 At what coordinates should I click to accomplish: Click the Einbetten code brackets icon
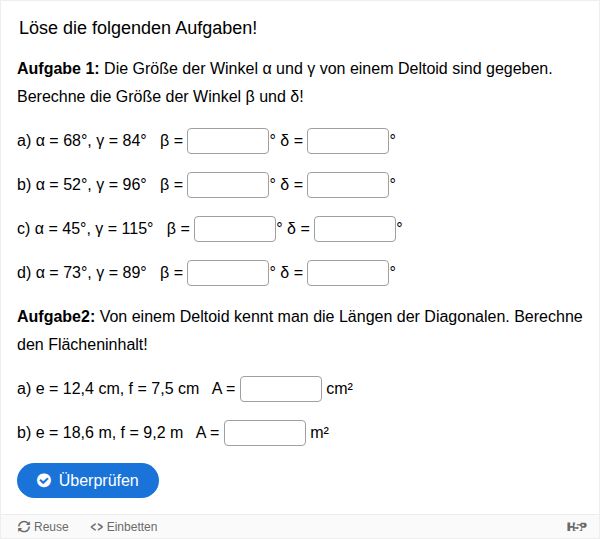point(96,527)
